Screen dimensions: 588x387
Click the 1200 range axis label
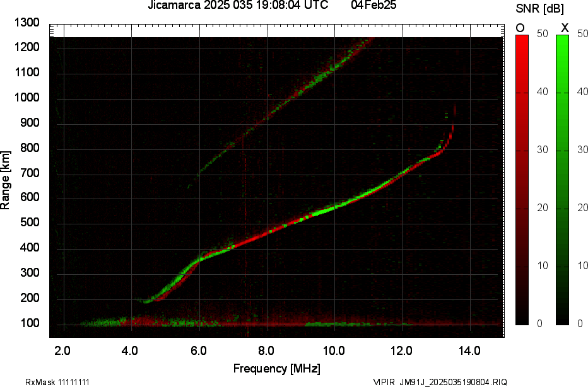[x=26, y=47]
